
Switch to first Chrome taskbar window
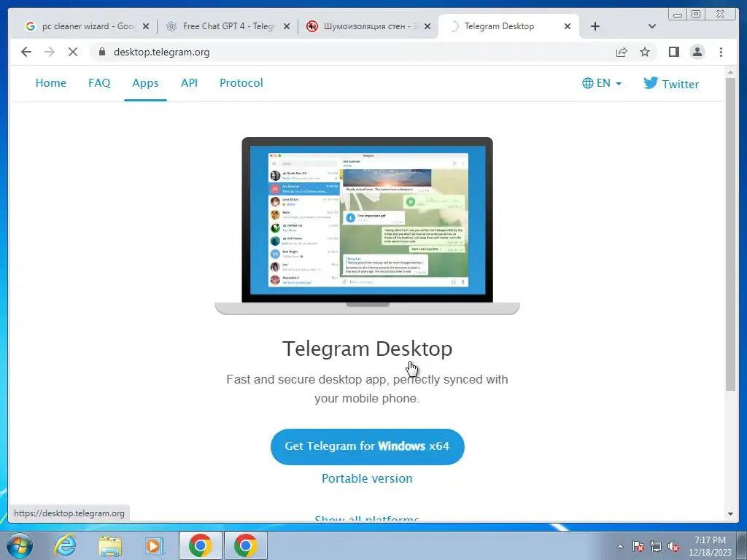[200, 545]
